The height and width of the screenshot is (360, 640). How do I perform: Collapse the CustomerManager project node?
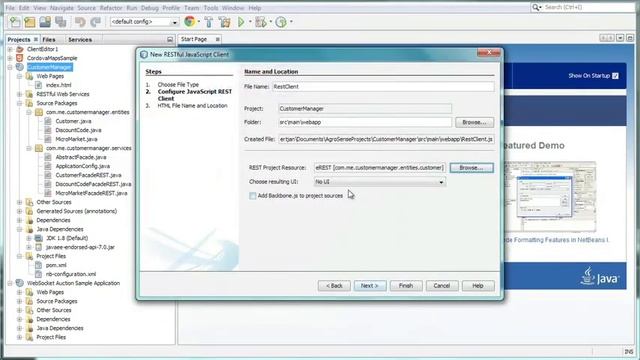click(10, 67)
